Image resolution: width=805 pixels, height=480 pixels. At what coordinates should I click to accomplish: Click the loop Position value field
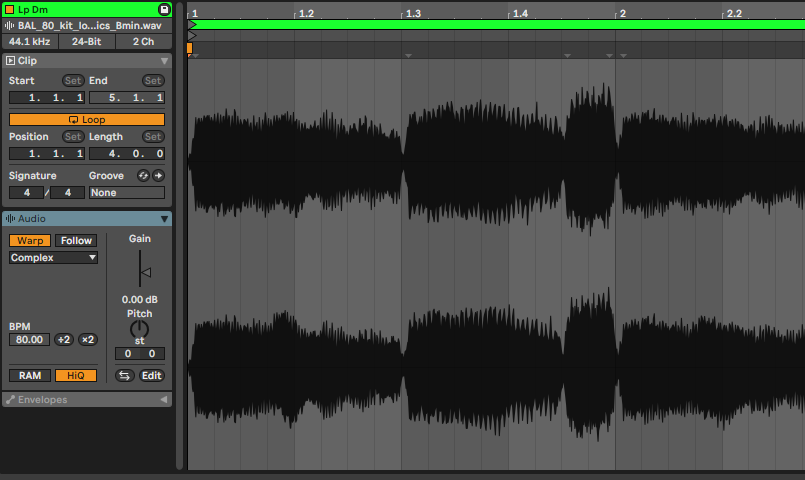click(47, 153)
